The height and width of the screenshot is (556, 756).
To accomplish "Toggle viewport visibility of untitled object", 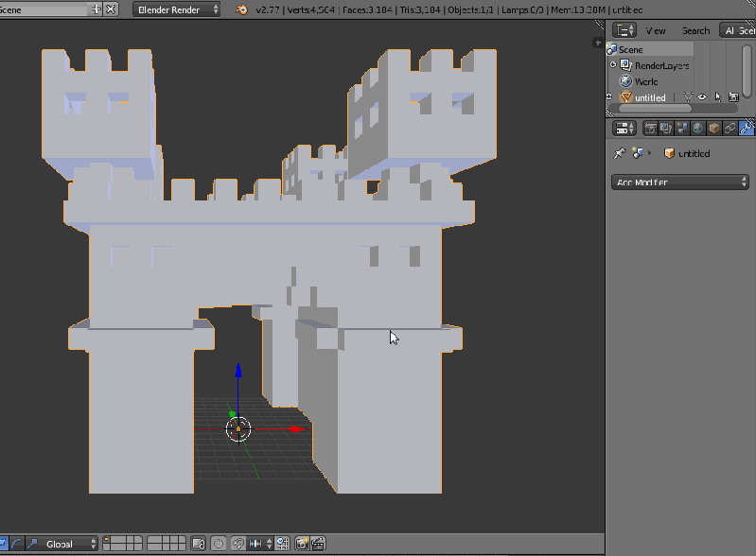I will pos(702,97).
